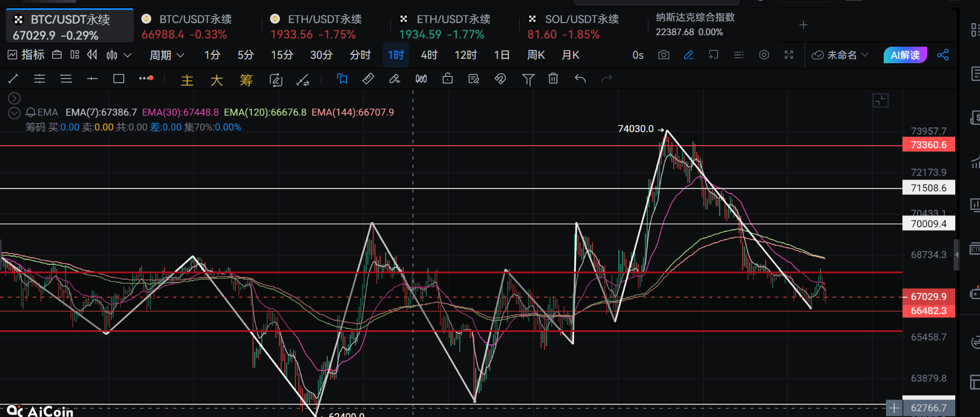Image resolution: width=980 pixels, height=417 pixels.
Task: Collapse the EMA indicator legend chevron
Action: (14, 113)
